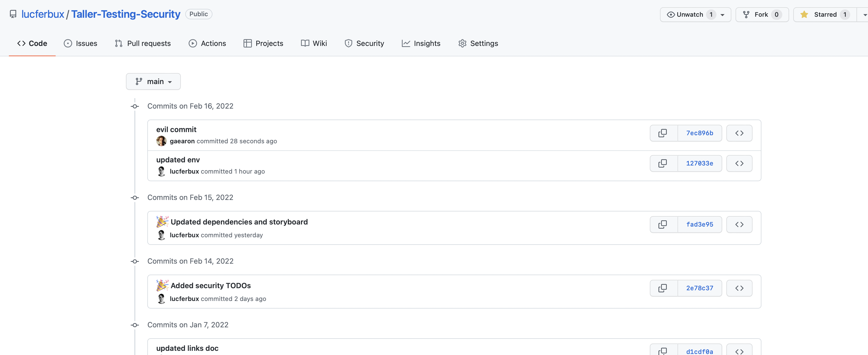The width and height of the screenshot is (868, 355).
Task: Open the lucferbux owner profile link
Action: 42,14
